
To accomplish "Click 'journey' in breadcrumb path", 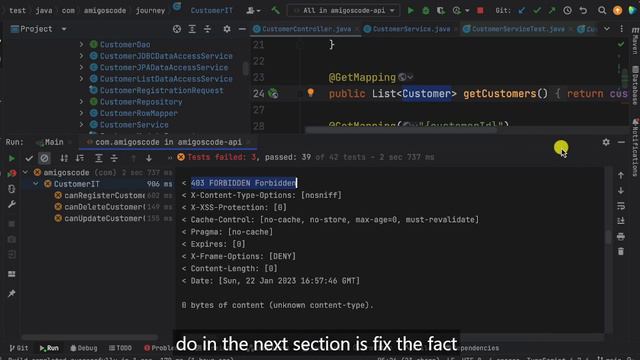I will tap(150, 11).
